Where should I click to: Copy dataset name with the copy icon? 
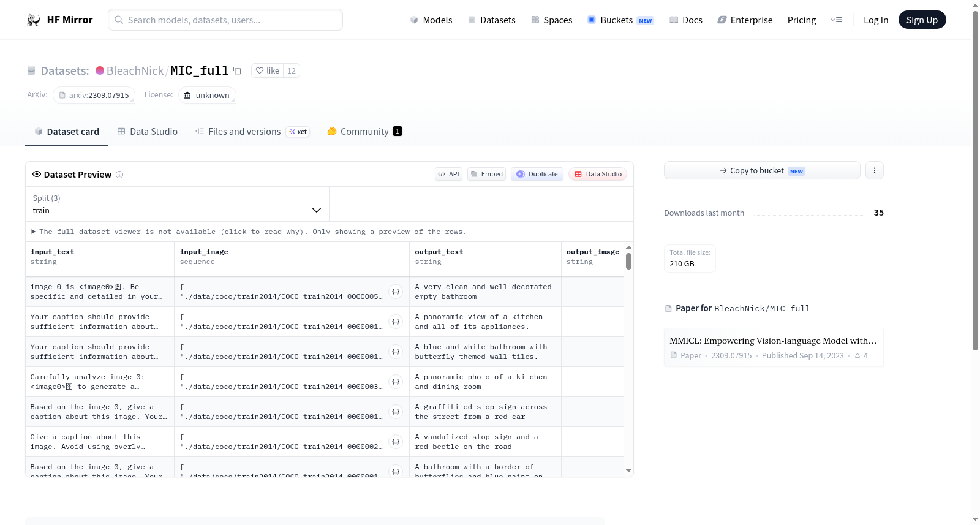click(x=237, y=70)
